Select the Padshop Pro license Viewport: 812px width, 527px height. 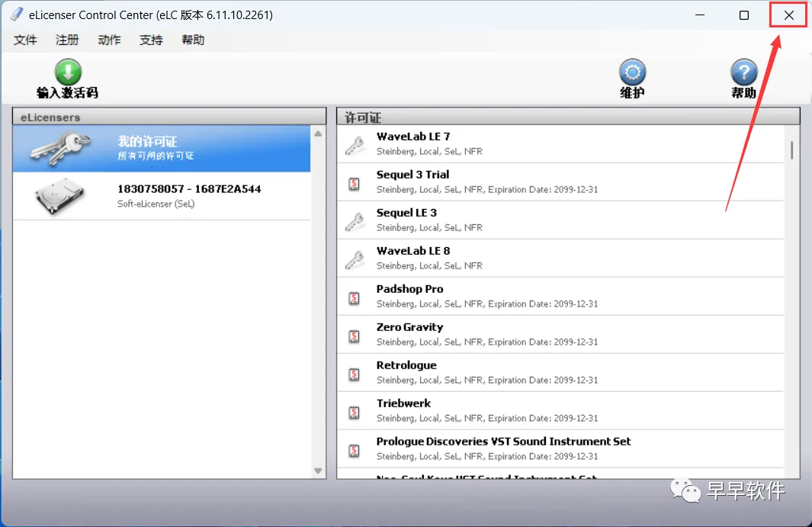click(x=560, y=297)
